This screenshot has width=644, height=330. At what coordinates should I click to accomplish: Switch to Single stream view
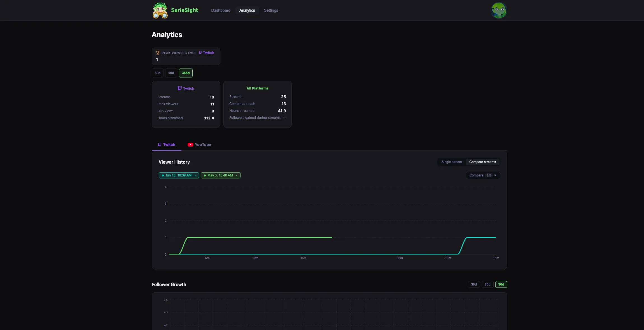click(x=452, y=162)
